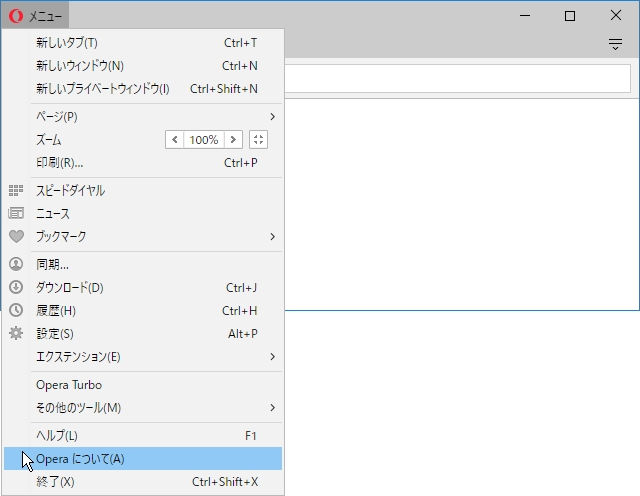This screenshot has height=496, width=640.
Task: Increase zoom with the right arrow
Action: [x=233, y=140]
